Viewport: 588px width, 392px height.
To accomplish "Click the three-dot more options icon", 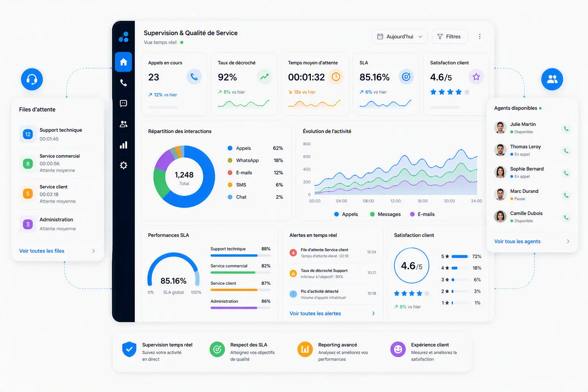I will tap(480, 36).
